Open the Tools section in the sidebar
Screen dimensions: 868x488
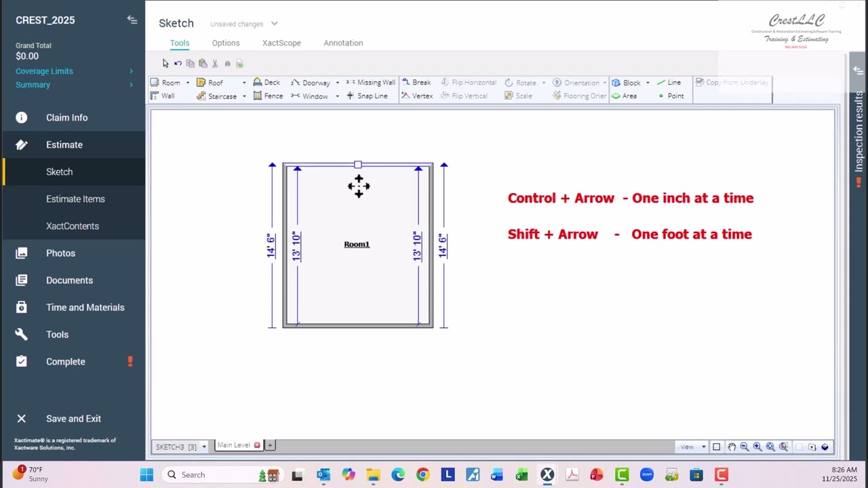pos(74,334)
